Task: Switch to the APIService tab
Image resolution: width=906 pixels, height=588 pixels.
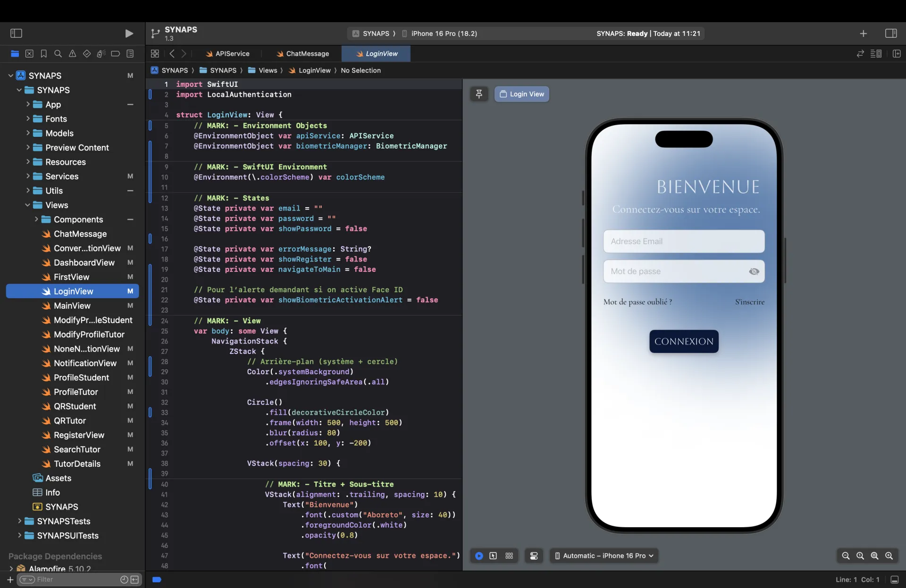Action: [227, 54]
